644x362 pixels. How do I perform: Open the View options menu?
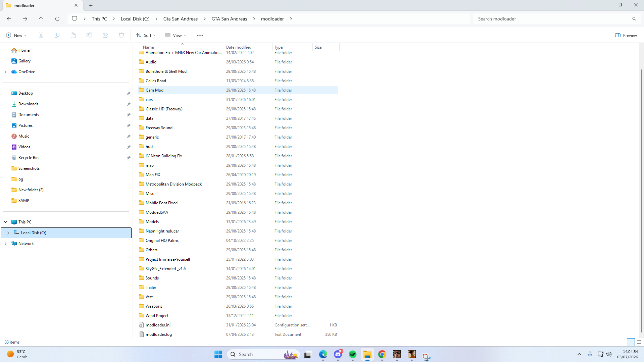176,35
